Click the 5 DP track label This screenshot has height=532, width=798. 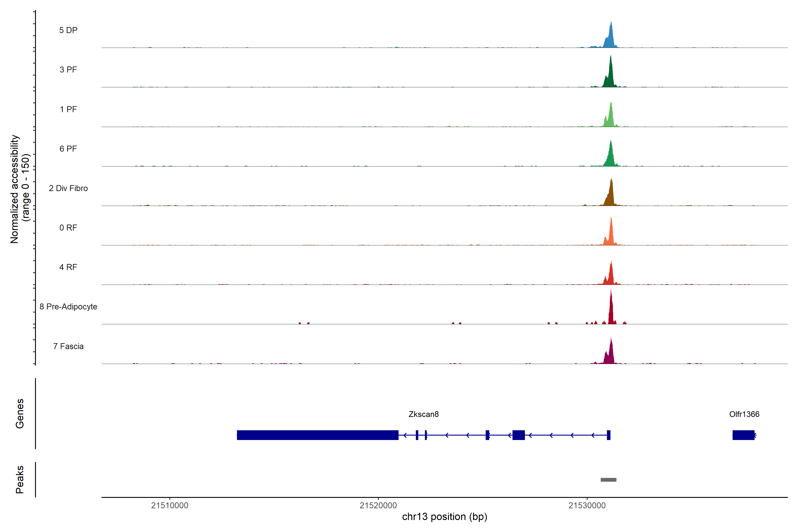pyautogui.click(x=68, y=30)
